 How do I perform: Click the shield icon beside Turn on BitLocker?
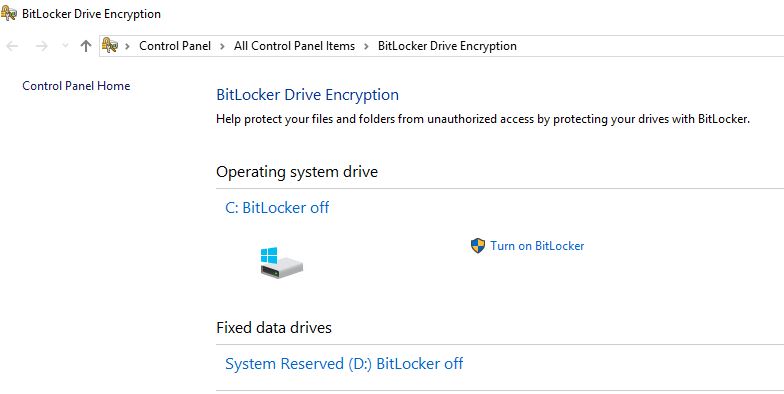pos(478,246)
